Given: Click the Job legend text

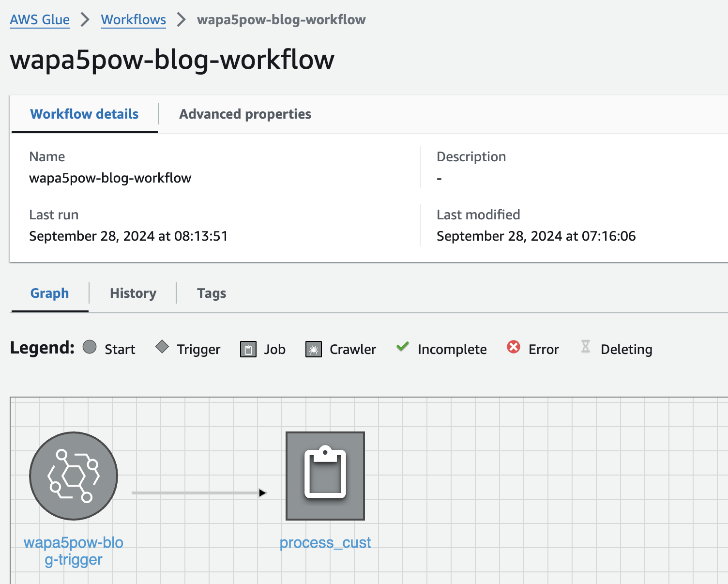Looking at the screenshot, I should point(274,350).
